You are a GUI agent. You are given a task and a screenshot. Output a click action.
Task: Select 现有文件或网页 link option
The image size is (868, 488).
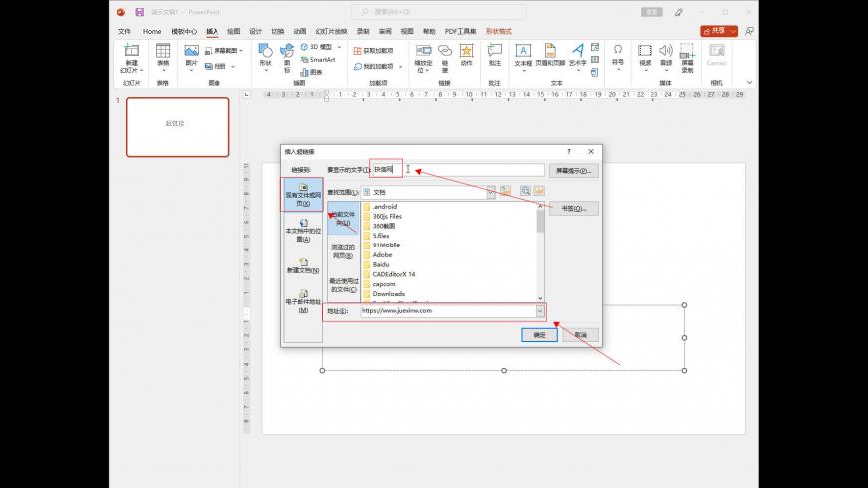[303, 195]
